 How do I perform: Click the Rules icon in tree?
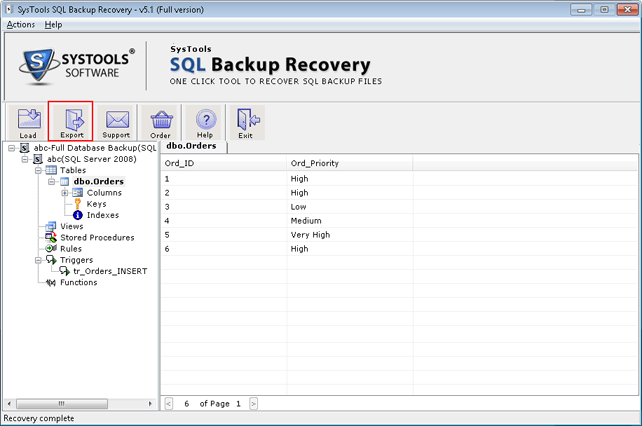coord(51,248)
